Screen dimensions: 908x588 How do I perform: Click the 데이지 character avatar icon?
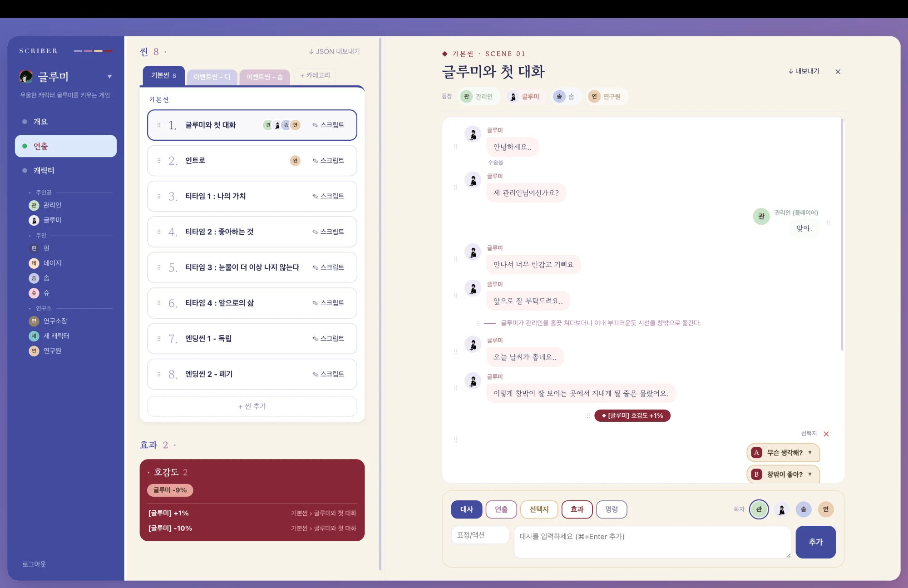coord(34,263)
